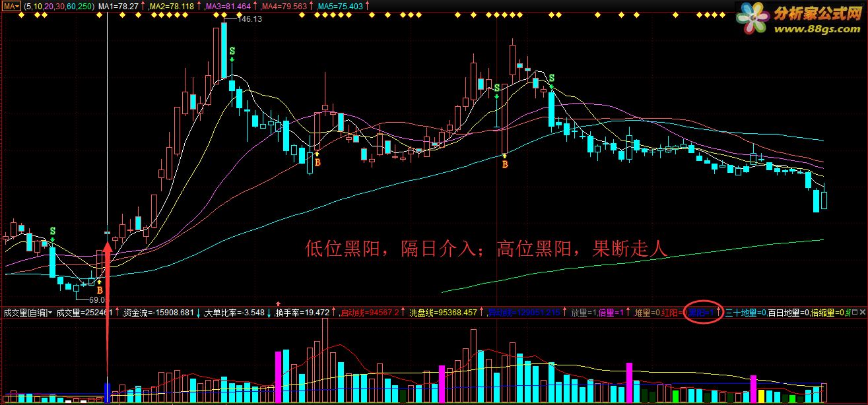The image size is (868, 405).
Task: Click the 倍量=1 readout
Action: (x=611, y=313)
